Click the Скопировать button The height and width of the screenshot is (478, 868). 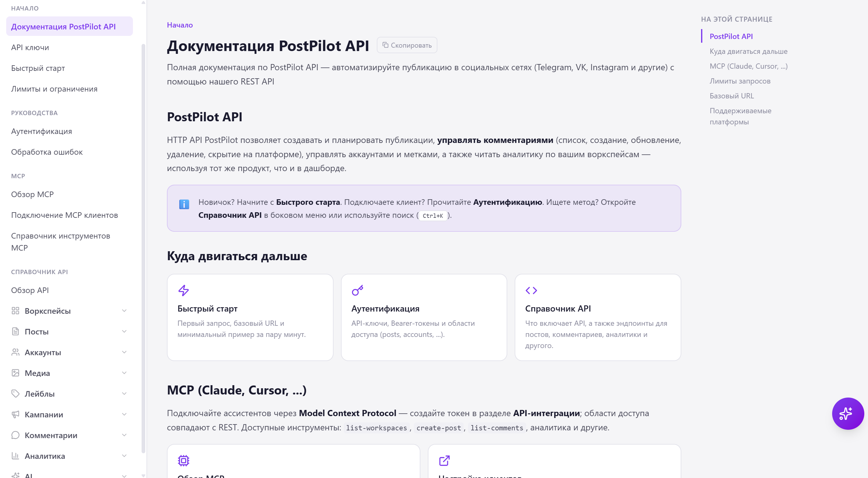407,45
